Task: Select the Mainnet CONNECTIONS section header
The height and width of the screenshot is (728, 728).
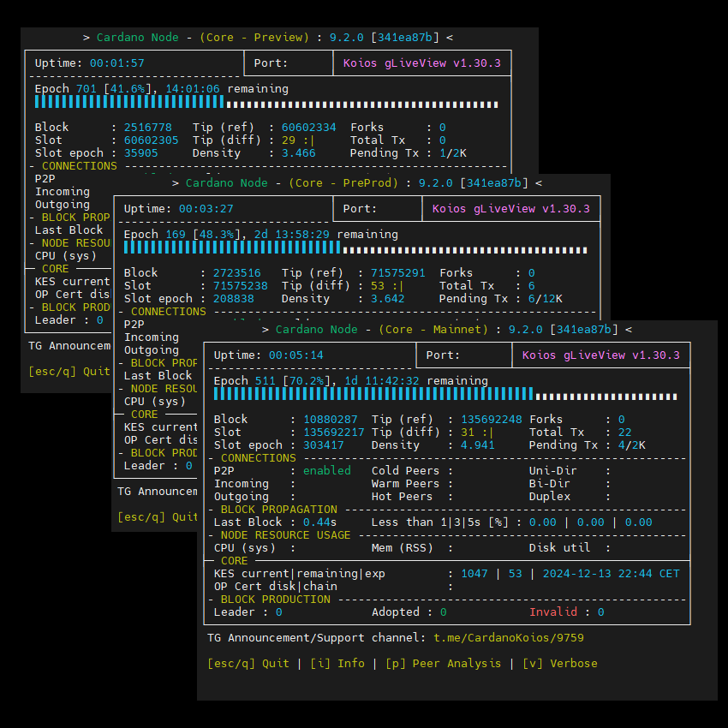Action: click(258, 458)
